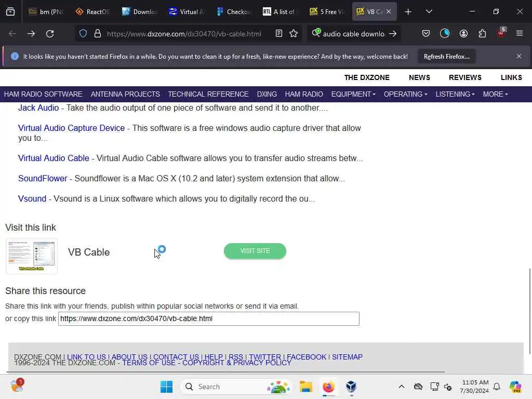Open the Virtual Audio Capture Device link
Image resolution: width=532 pixels, height=399 pixels.
pyautogui.click(x=71, y=128)
